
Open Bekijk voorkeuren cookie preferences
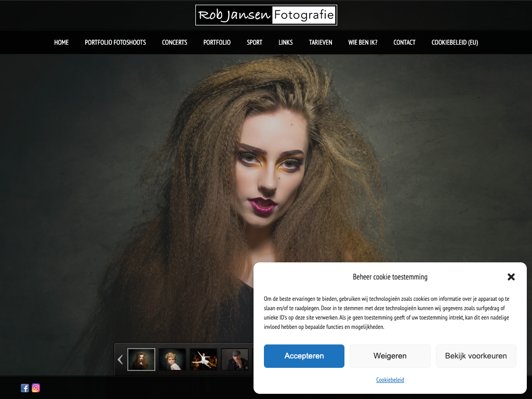(x=476, y=356)
